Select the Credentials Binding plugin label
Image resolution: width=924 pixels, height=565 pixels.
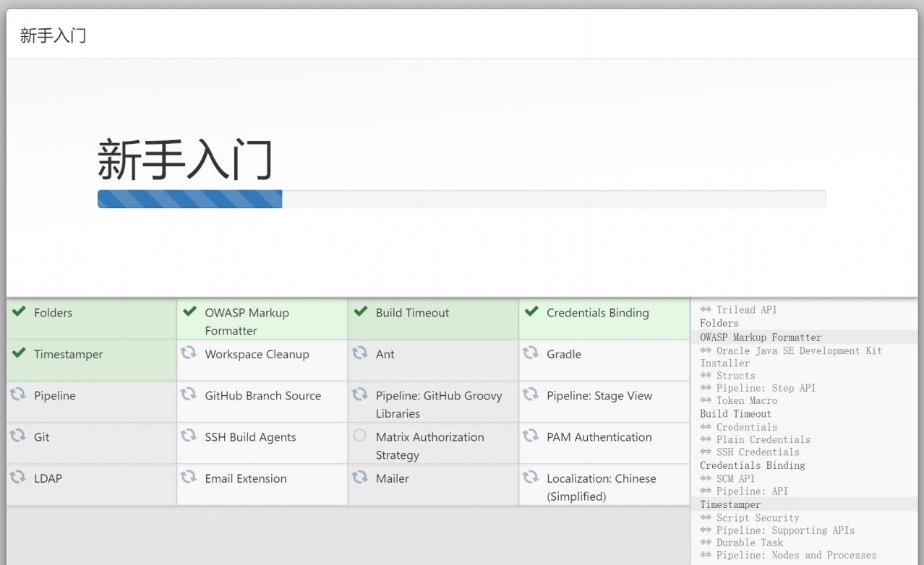[x=598, y=313]
